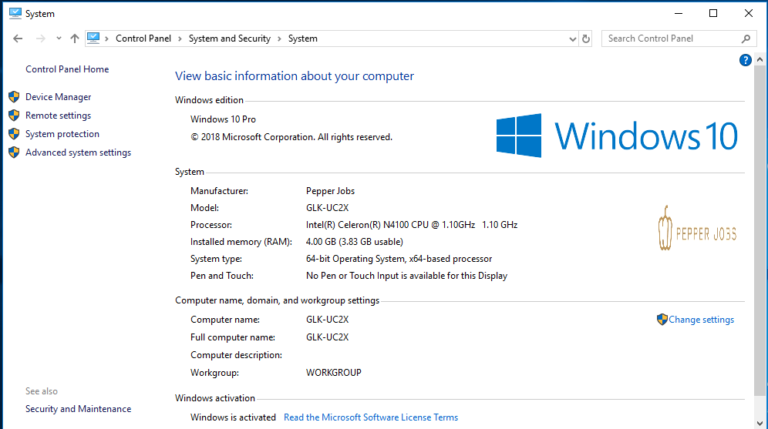Select the System breadcrumb item

click(x=303, y=39)
